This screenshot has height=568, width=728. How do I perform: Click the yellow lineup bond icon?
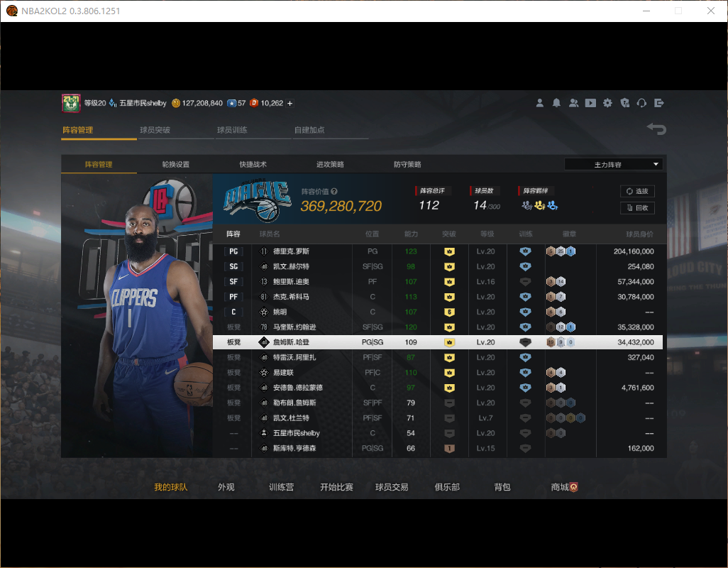pyautogui.click(x=539, y=205)
